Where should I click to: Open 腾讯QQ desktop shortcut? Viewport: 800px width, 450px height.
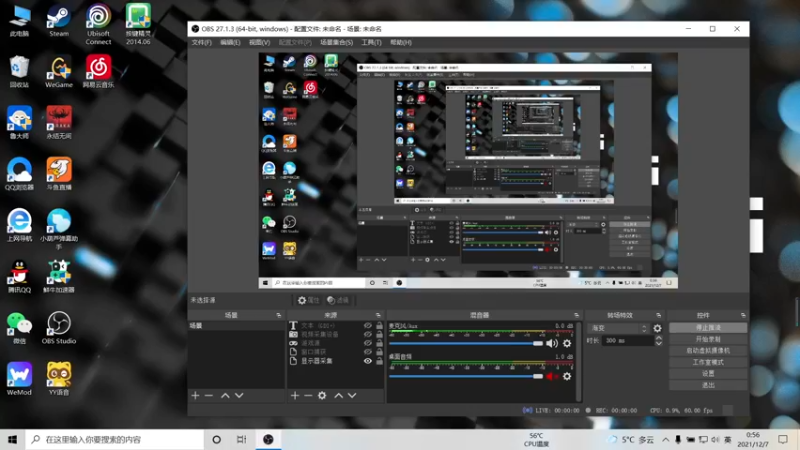[x=19, y=277]
